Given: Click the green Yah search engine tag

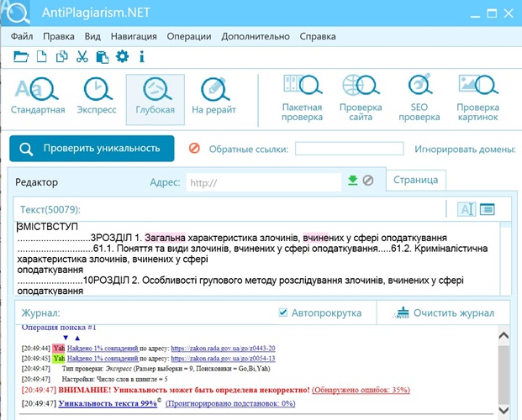Looking at the screenshot, I should [x=59, y=359].
